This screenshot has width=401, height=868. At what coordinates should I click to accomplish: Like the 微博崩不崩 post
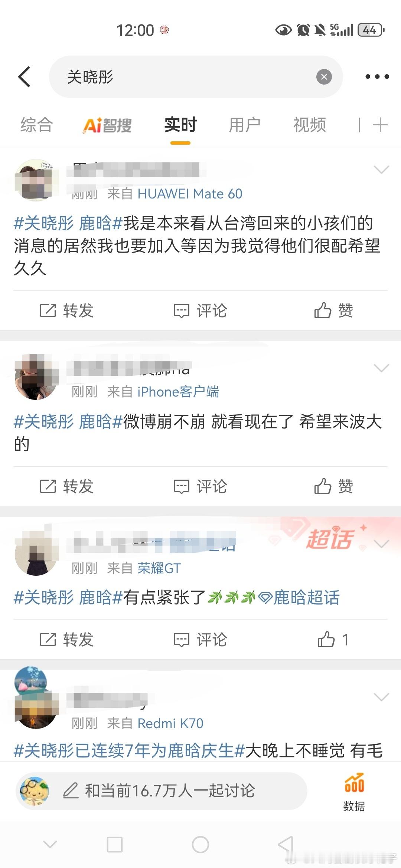pos(333,486)
